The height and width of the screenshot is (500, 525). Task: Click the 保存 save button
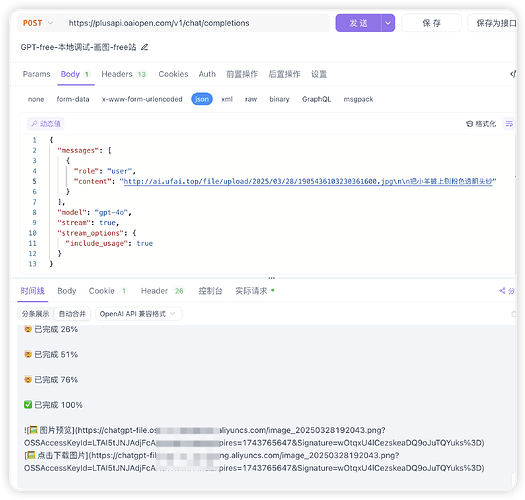[x=432, y=23]
